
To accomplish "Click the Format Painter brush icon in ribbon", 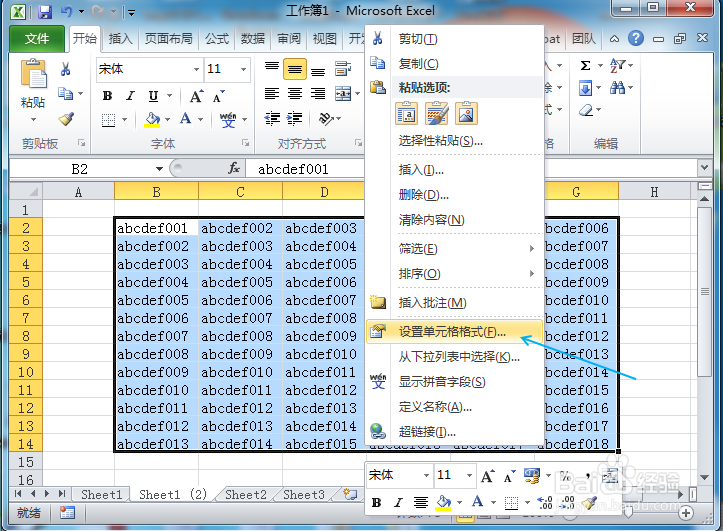I will [66, 118].
